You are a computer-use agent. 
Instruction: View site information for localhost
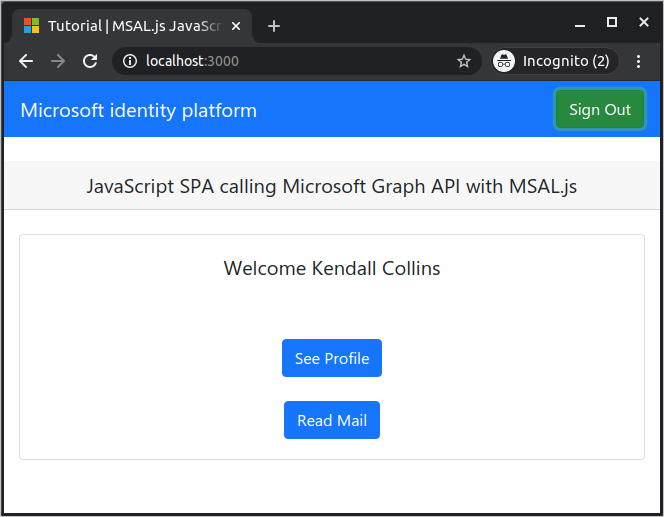click(x=129, y=61)
